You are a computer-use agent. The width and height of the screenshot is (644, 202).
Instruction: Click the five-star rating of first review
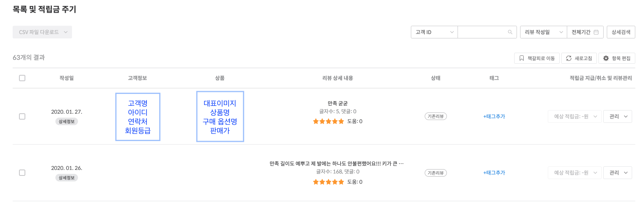click(329, 122)
